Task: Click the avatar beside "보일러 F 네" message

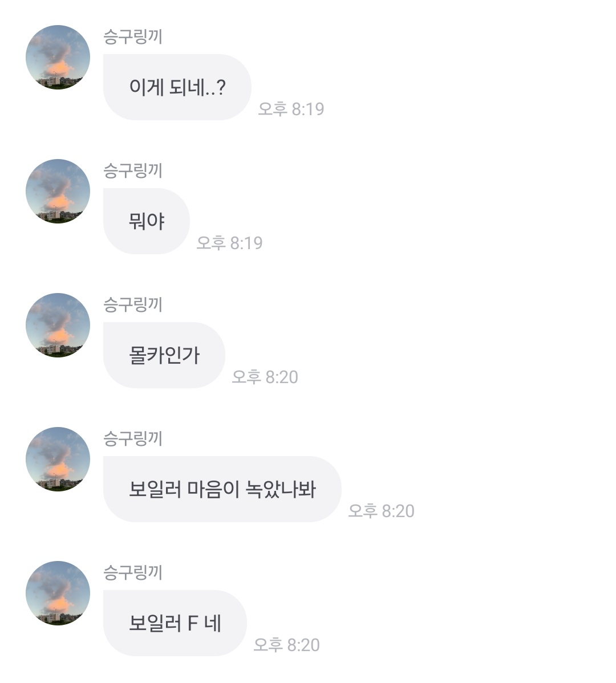Action: 58,593
